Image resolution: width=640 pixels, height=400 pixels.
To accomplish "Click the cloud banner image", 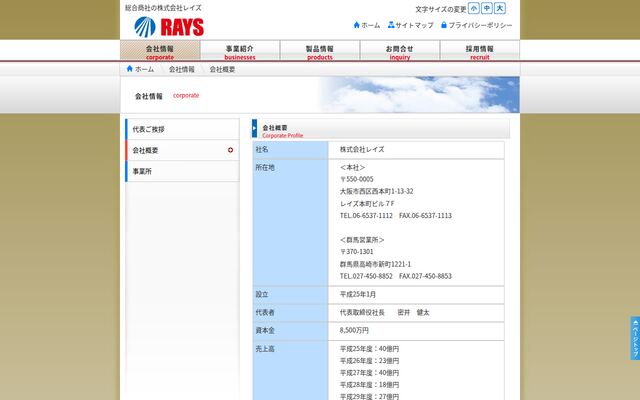I will click(418, 95).
